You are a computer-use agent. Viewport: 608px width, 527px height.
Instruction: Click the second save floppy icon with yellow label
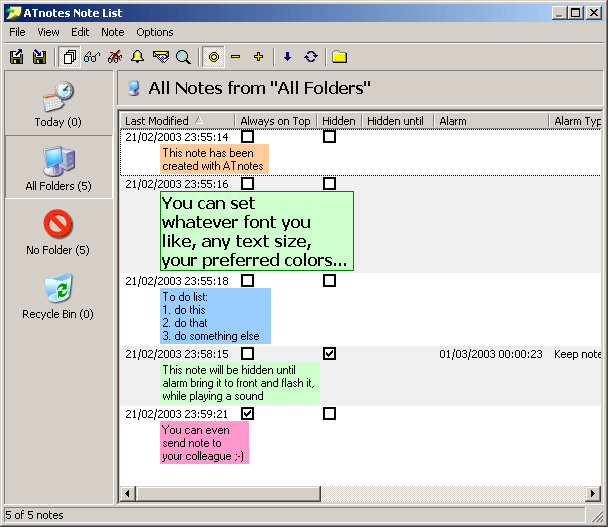point(39,57)
